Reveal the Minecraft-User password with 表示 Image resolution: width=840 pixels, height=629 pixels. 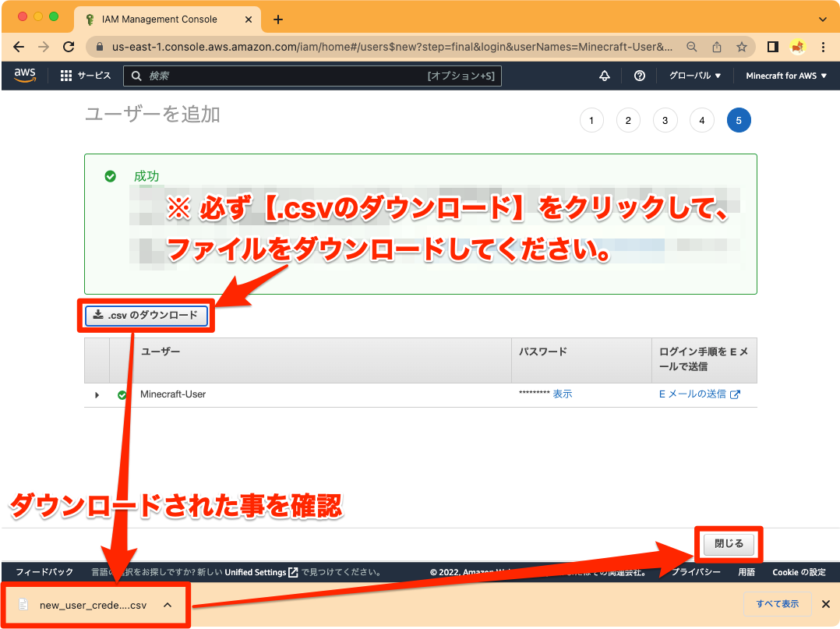(x=563, y=394)
